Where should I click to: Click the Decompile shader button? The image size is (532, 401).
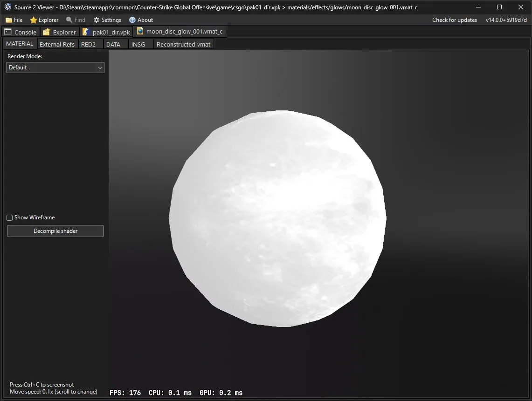point(55,231)
